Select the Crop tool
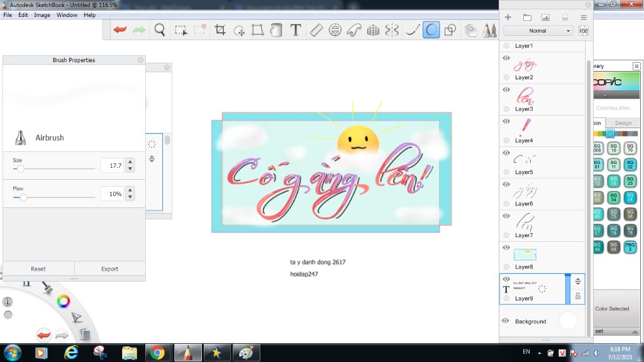The height and width of the screenshot is (362, 644). click(220, 30)
